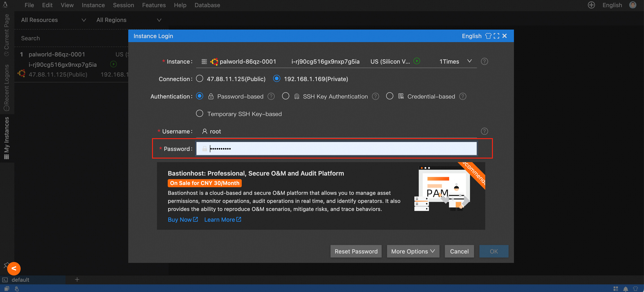Select the default terminal tab
644x292 pixels.
point(33,280)
